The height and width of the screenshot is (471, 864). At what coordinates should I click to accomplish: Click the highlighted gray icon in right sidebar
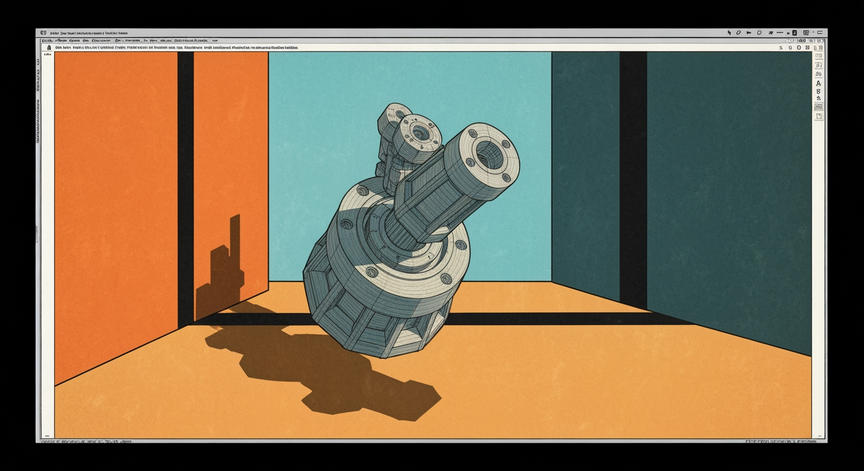point(819,106)
